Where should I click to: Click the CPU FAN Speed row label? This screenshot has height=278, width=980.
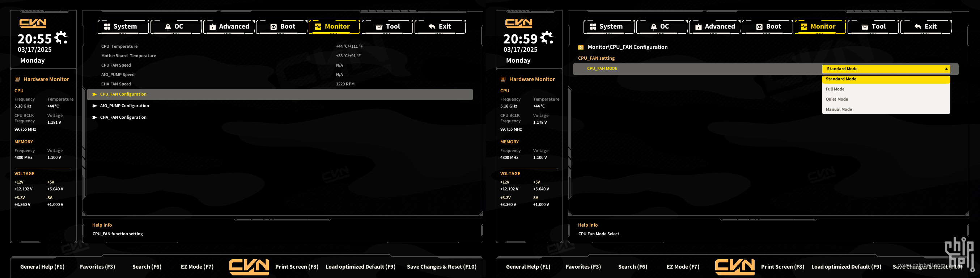[116, 66]
